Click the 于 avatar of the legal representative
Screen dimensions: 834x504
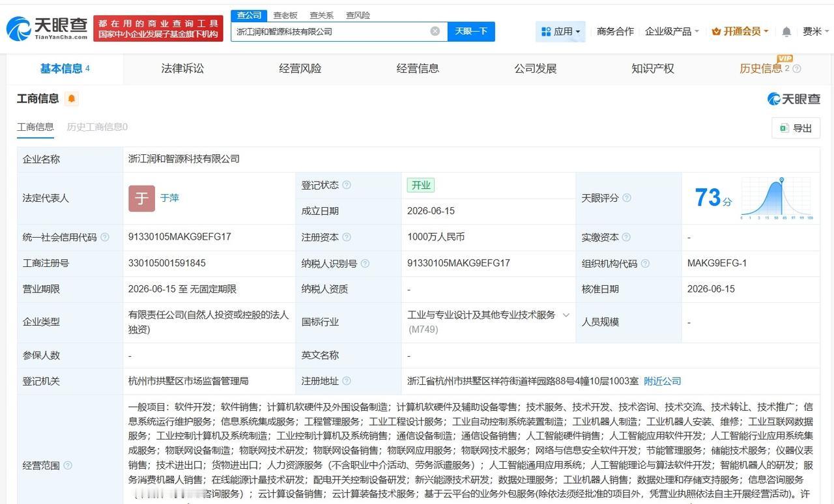point(141,199)
